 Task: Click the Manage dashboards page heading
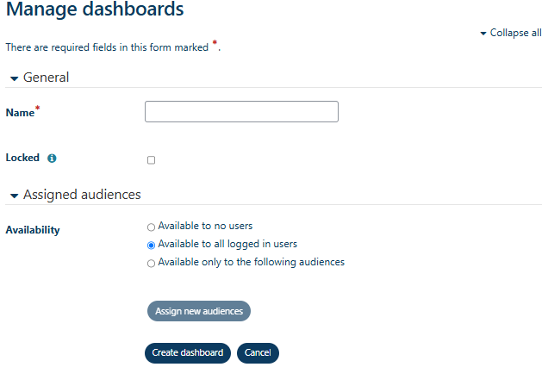(95, 10)
